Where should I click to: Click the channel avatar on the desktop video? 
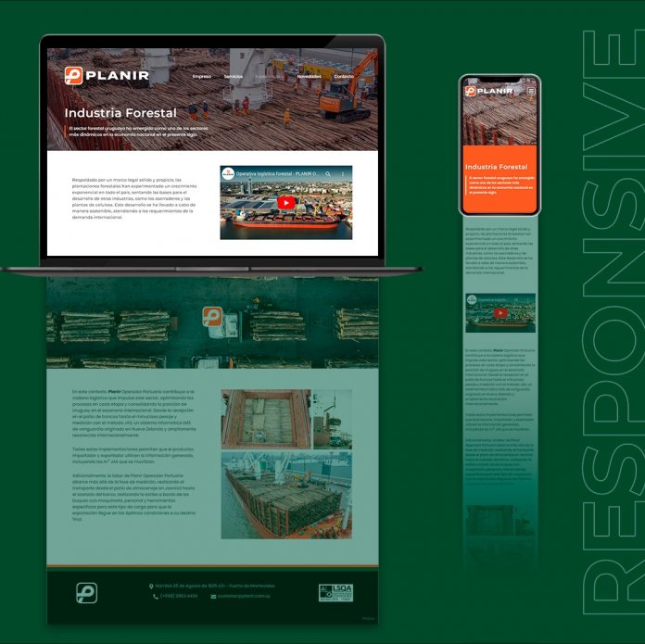pos(228,173)
